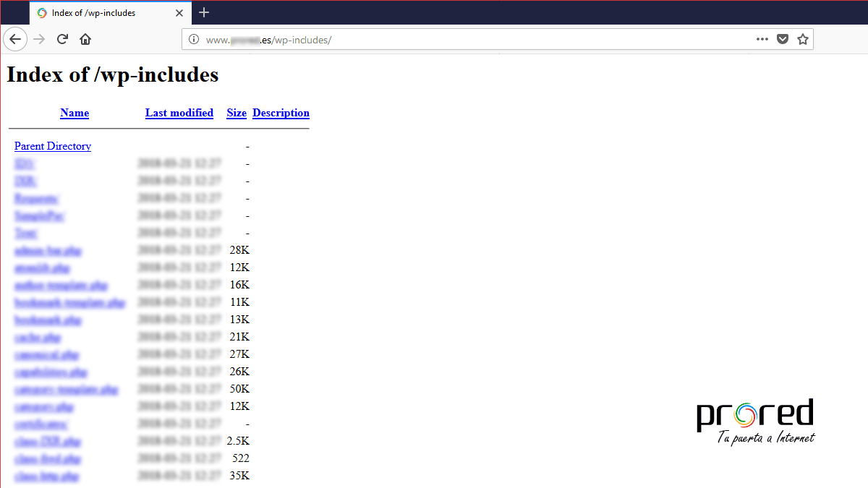Open a new tab with plus button
The image size is (868, 488).
204,12
